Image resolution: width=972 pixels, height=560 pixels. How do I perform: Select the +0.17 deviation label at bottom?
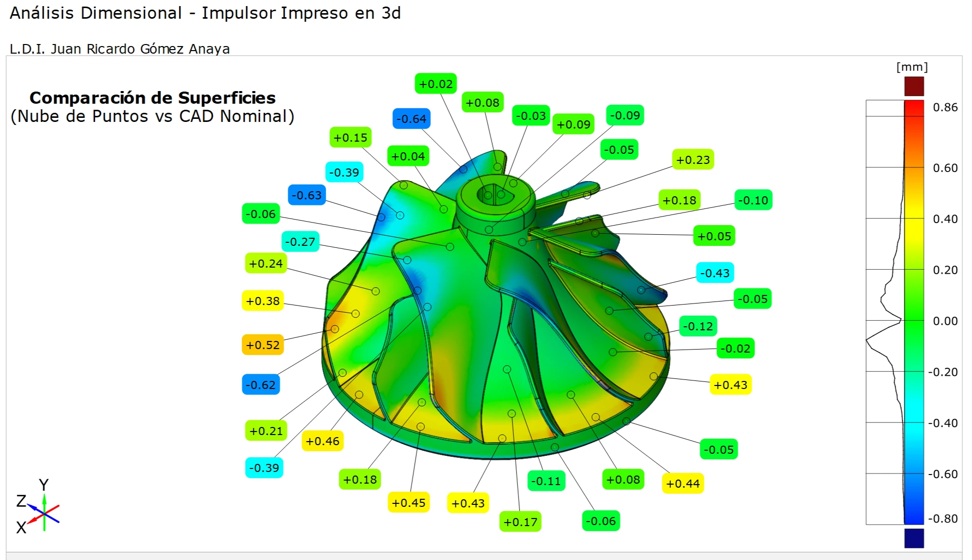(x=520, y=522)
